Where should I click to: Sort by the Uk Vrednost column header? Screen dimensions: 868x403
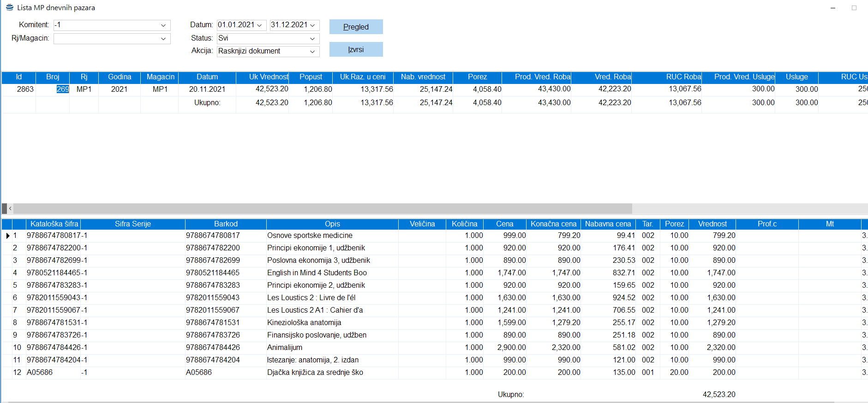point(268,77)
